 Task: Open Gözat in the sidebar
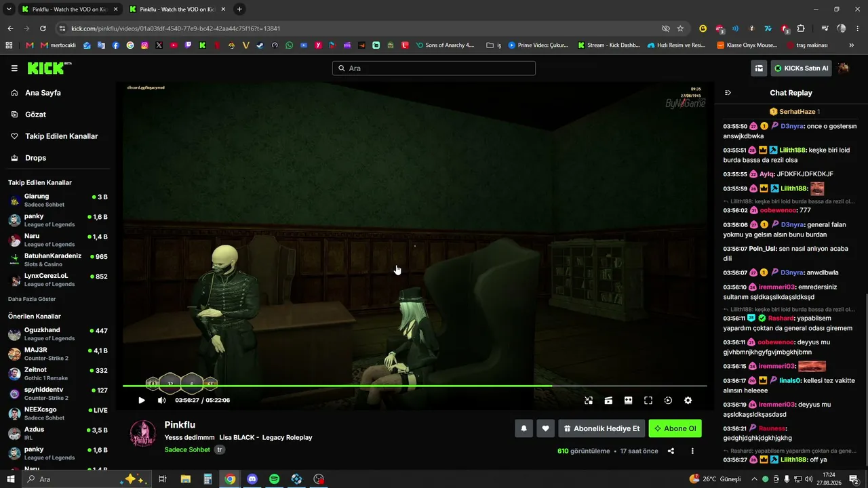[x=35, y=115]
